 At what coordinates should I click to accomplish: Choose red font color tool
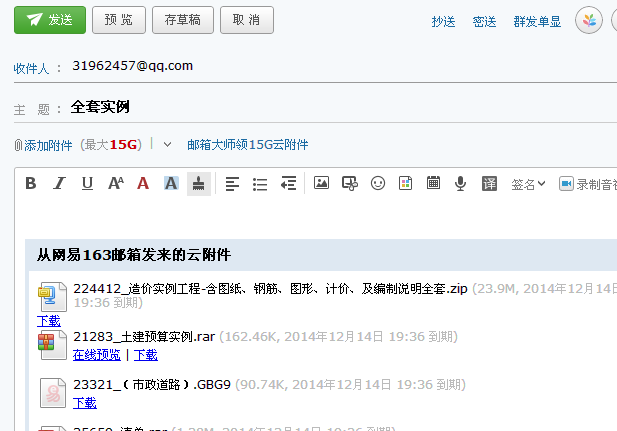point(143,183)
